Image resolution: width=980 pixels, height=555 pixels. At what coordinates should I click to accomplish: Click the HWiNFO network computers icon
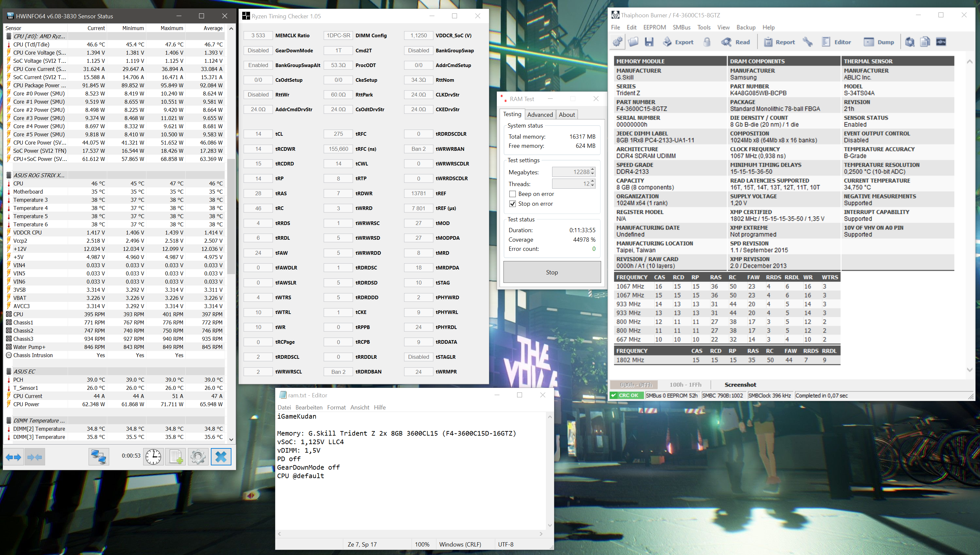click(x=99, y=457)
